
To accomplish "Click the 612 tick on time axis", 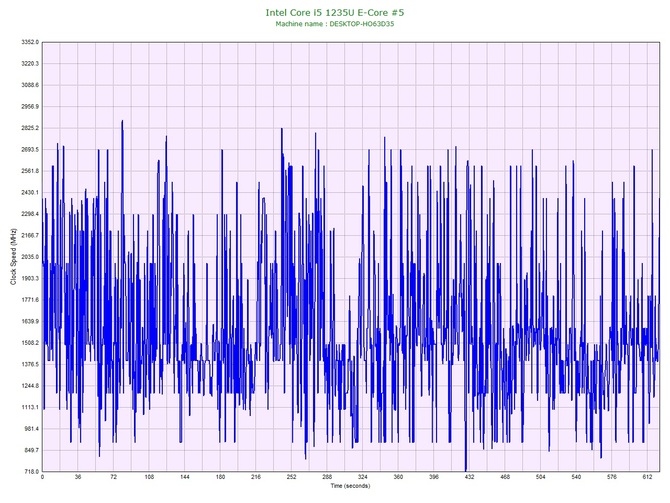I will tap(647, 477).
